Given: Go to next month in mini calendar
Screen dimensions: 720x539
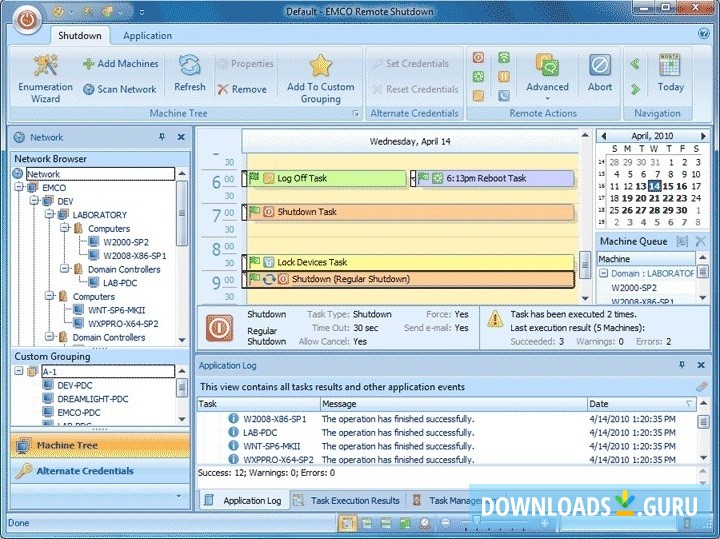Looking at the screenshot, I should (703, 136).
